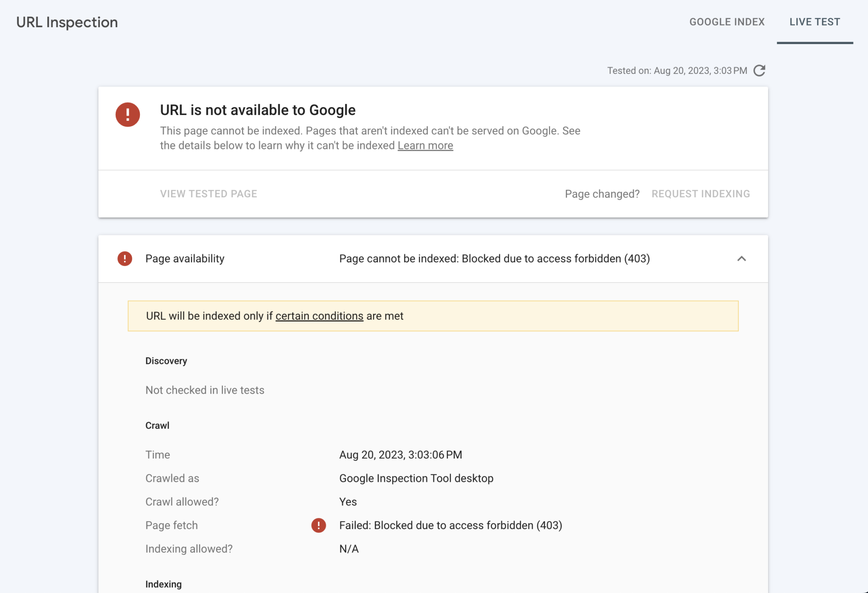Refresh the live test results
The image size is (868, 593).
[x=760, y=70]
